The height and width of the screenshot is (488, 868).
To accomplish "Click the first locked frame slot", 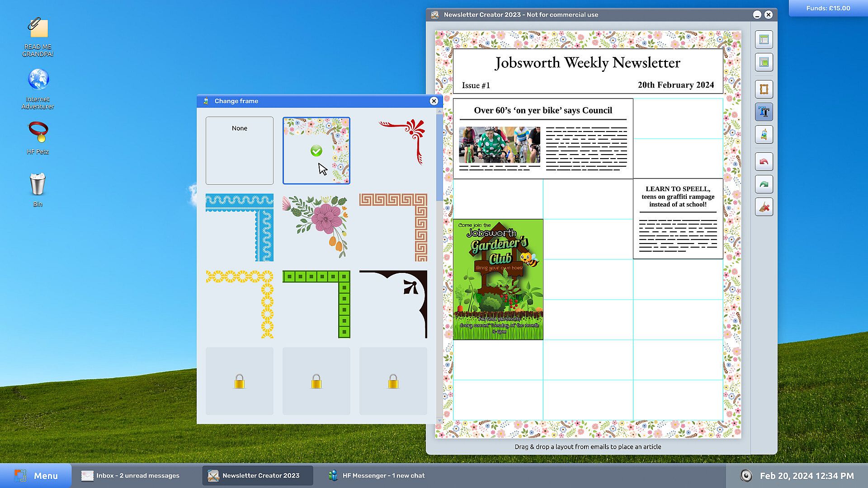I will point(239,381).
